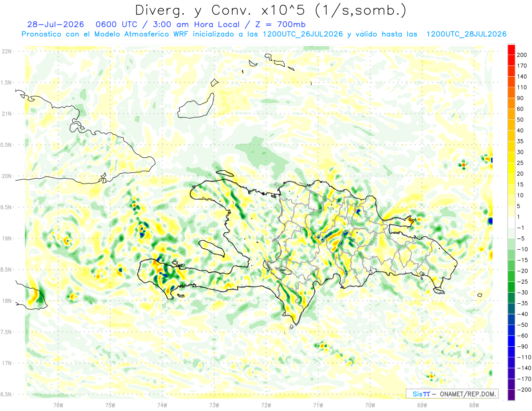
Task: Click the "17N" latitude label
Action: [7, 364]
